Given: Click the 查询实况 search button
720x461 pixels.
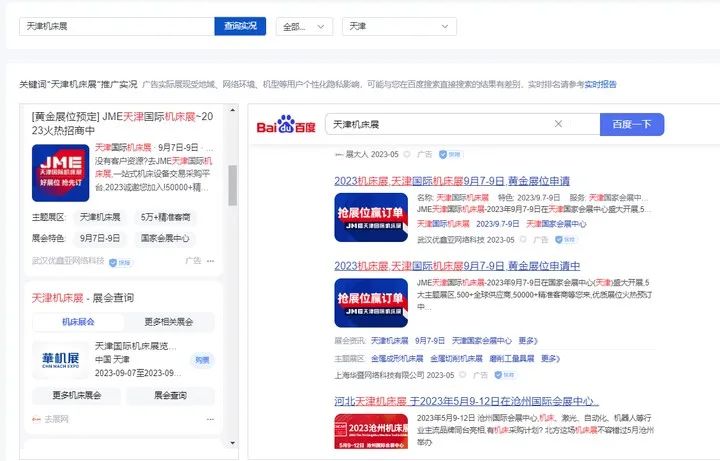Looking at the screenshot, I should (x=240, y=26).
